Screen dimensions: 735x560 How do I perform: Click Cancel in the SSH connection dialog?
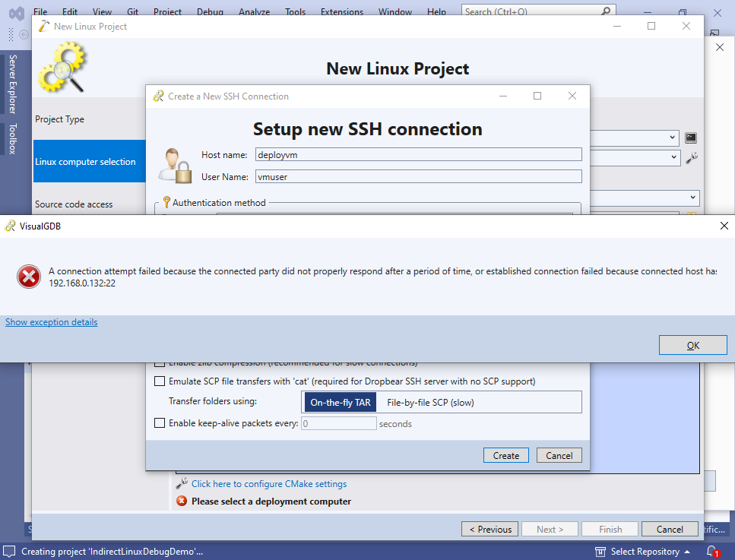[559, 455]
